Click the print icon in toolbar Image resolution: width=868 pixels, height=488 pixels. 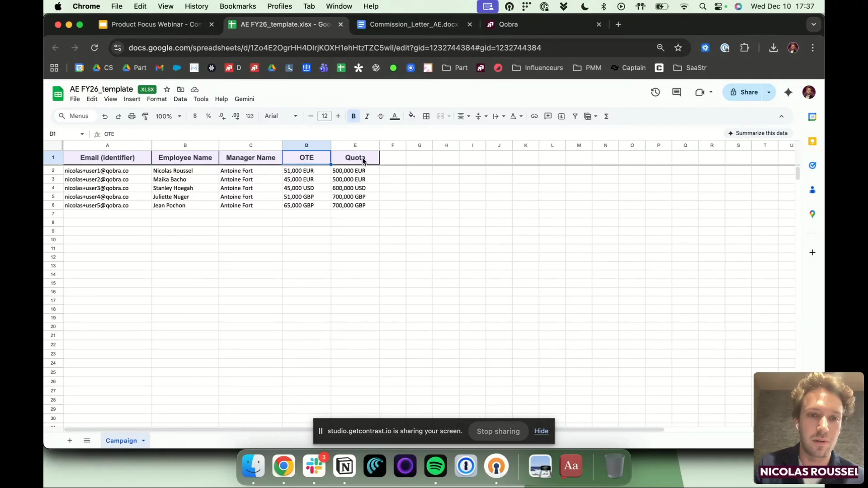point(132,116)
